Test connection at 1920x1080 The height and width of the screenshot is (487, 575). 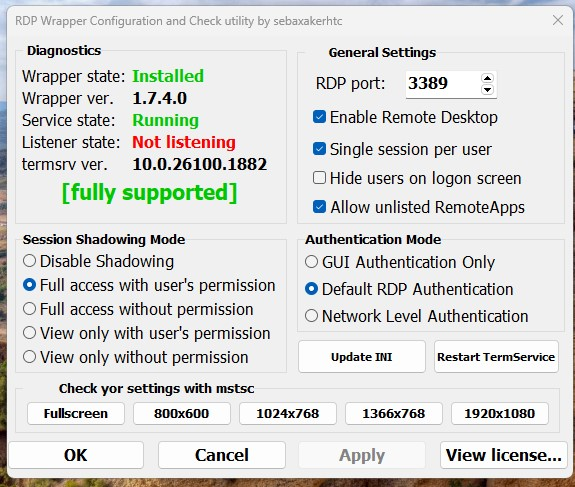[x=500, y=414]
